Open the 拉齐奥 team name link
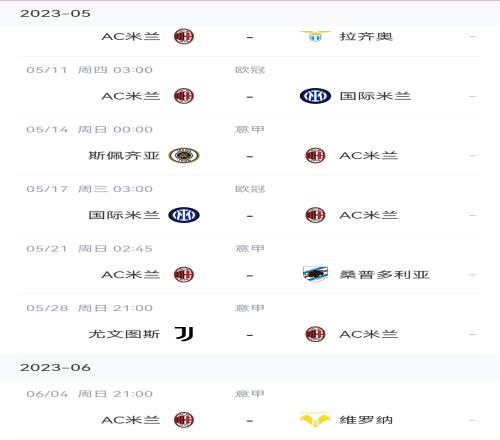Screen dimensions: 500x440 click(366, 36)
